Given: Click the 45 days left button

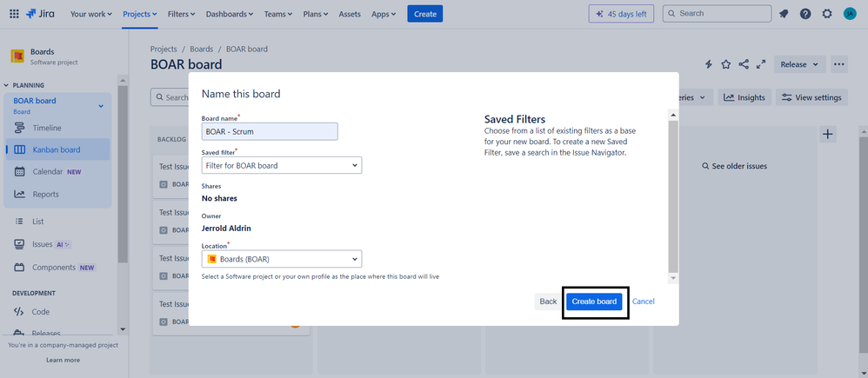Looking at the screenshot, I should 621,14.
